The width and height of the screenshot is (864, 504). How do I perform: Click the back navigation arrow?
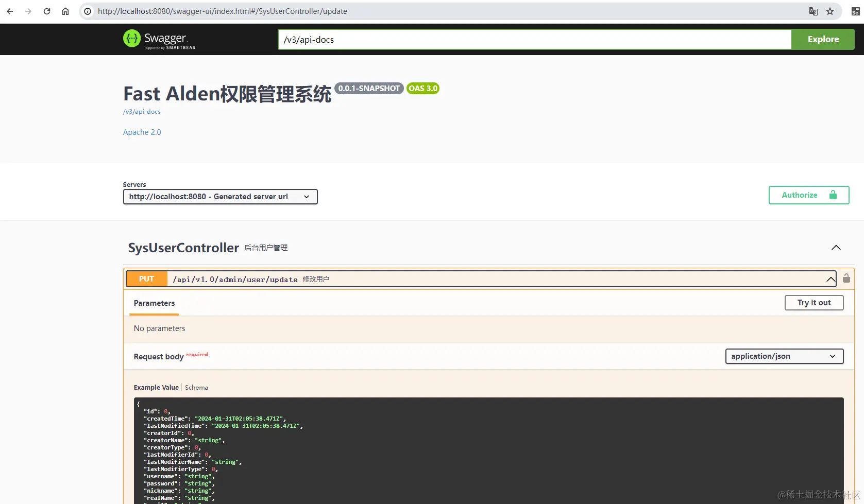(10, 11)
